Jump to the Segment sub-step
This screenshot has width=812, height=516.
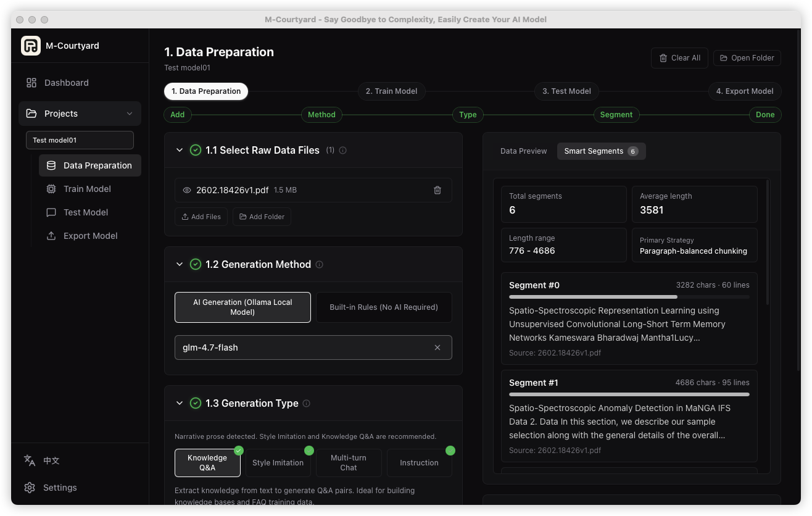(x=616, y=115)
